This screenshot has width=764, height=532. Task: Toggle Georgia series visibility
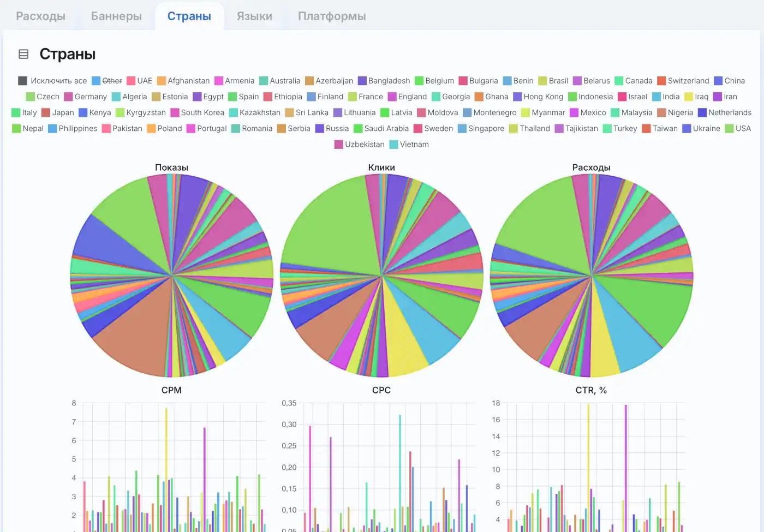pos(451,97)
